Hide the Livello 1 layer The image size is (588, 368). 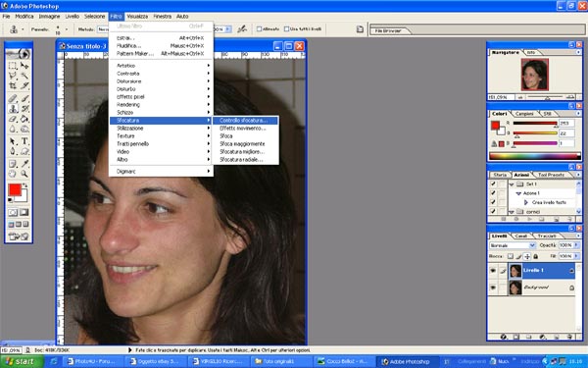point(493,271)
